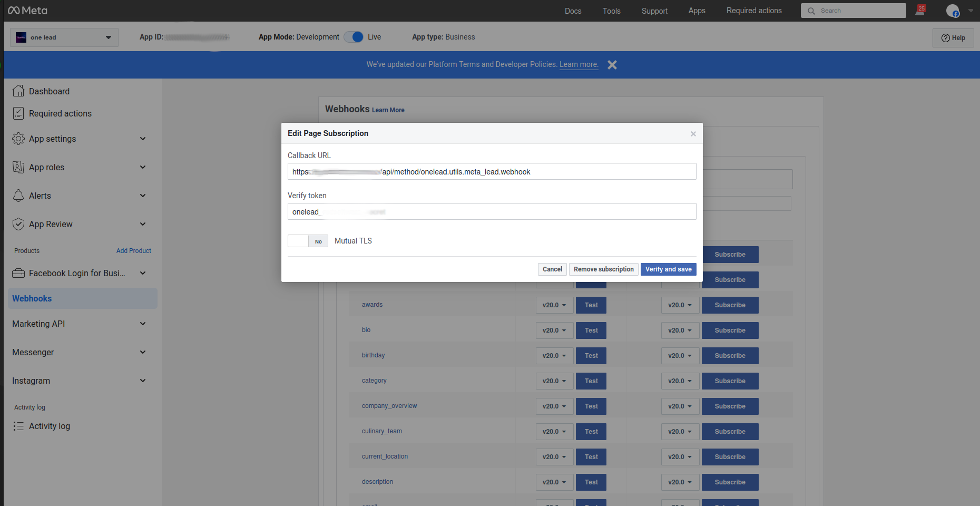Click inside the Verify token field
This screenshot has height=506, width=980.
pos(492,211)
